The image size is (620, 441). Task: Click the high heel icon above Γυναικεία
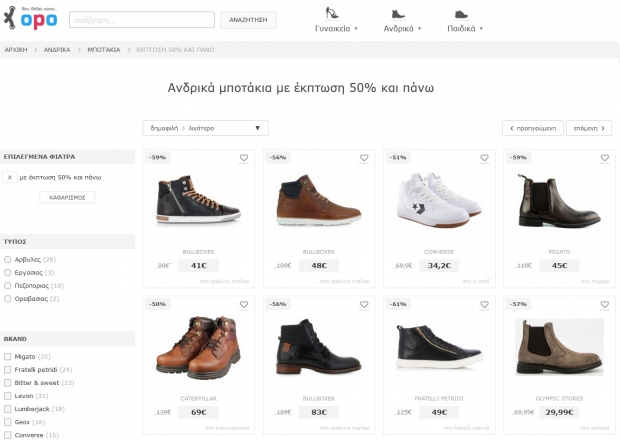[x=332, y=13]
